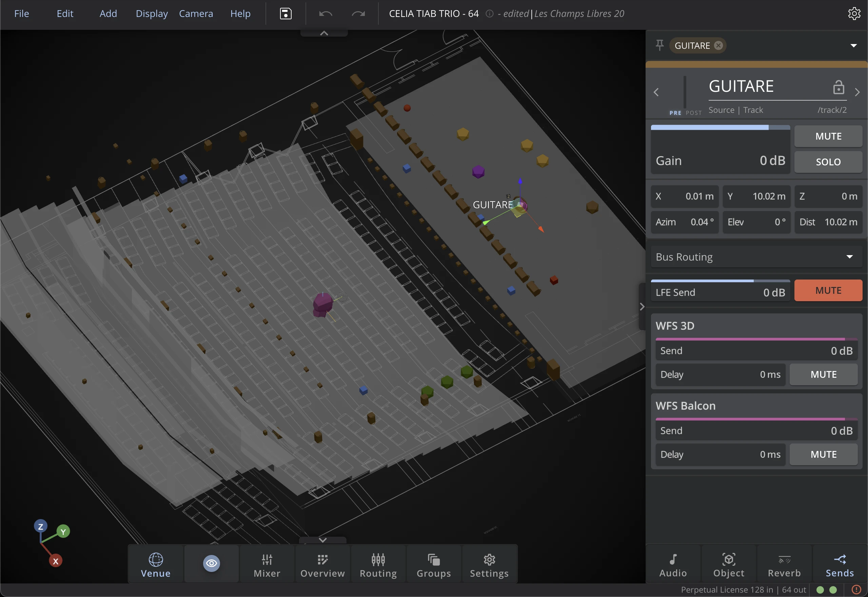The image size is (868, 597).
Task: Click the redo arrow icon
Action: click(358, 14)
